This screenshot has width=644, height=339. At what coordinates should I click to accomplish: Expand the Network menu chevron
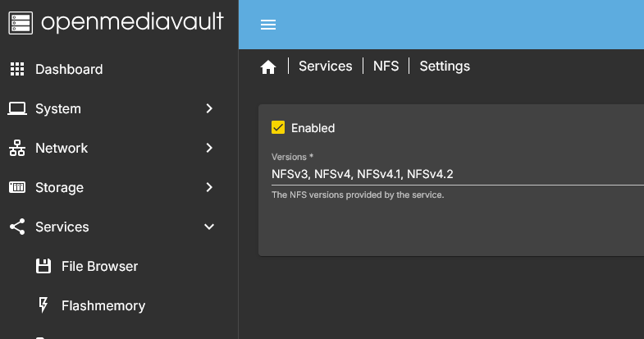coord(209,148)
